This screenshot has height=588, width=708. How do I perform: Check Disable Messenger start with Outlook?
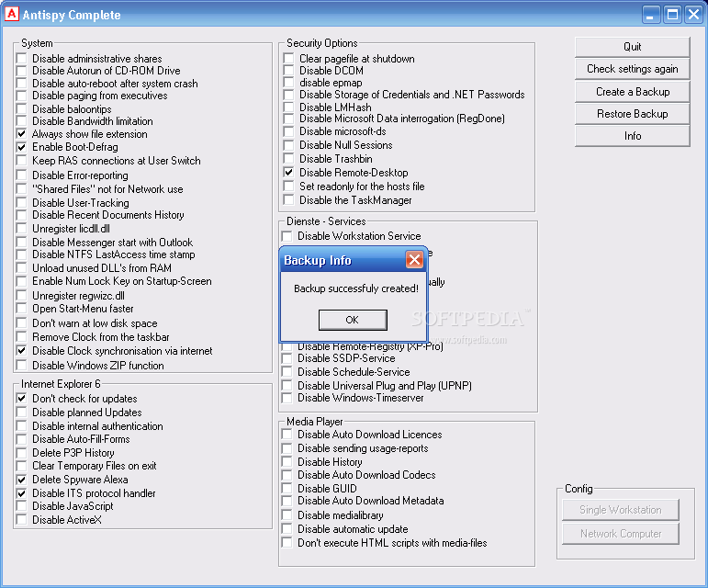tap(21, 242)
